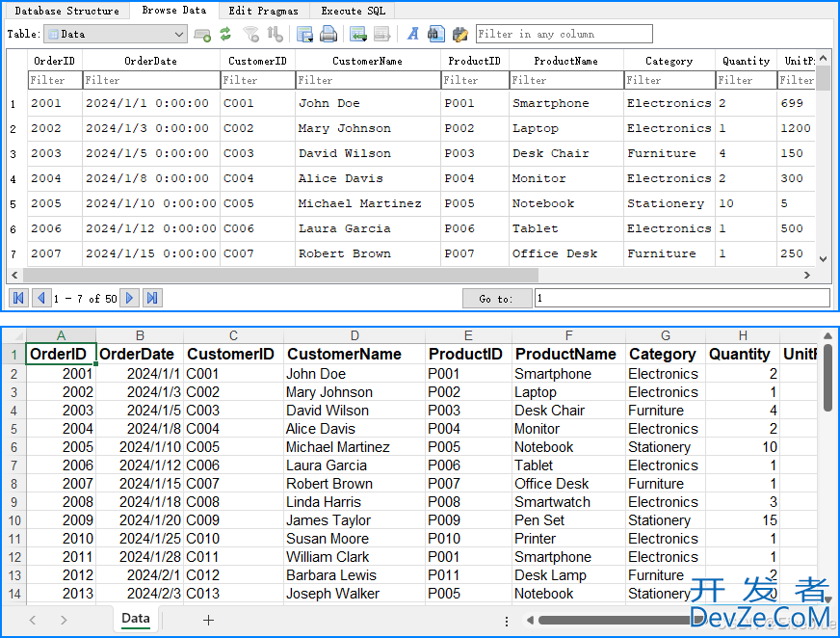Viewport: 840px width, 638px height.
Task: Click spreadsheet vertical scrollbar thumb
Action: [827, 378]
